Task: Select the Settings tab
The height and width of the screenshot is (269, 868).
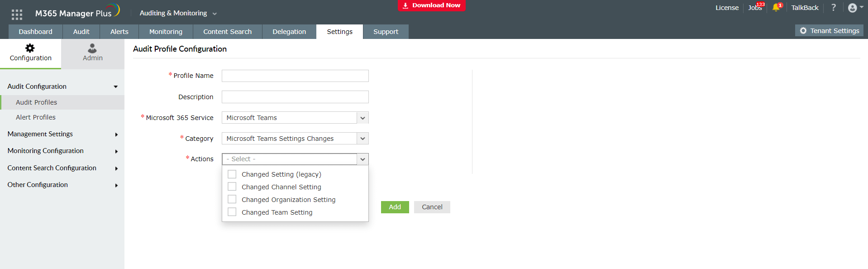Action: click(340, 32)
